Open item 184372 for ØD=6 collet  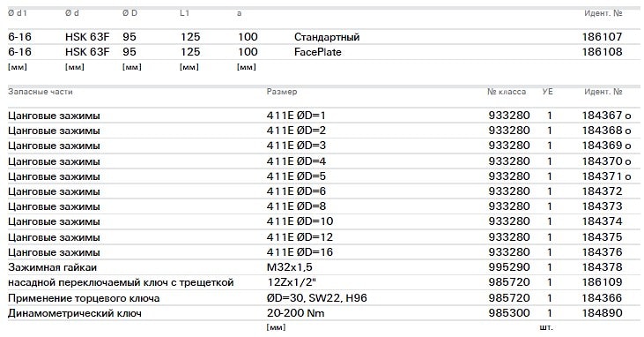(602, 191)
